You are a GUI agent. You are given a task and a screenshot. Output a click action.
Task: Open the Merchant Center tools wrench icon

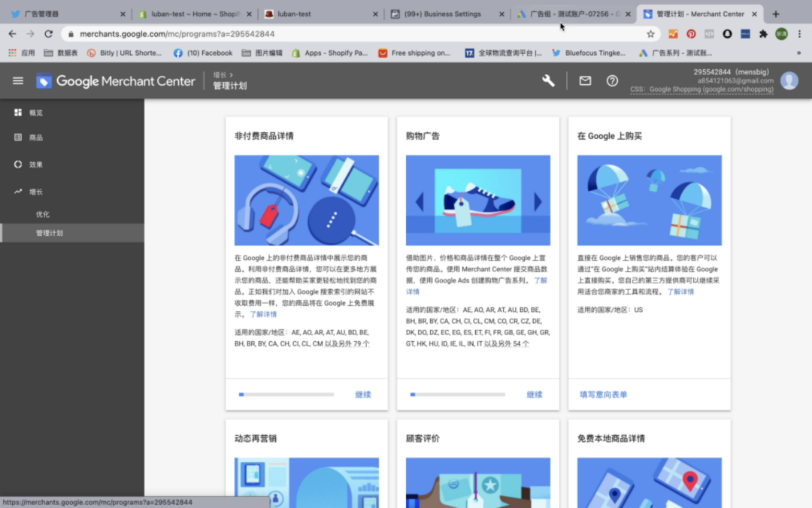pyautogui.click(x=548, y=80)
